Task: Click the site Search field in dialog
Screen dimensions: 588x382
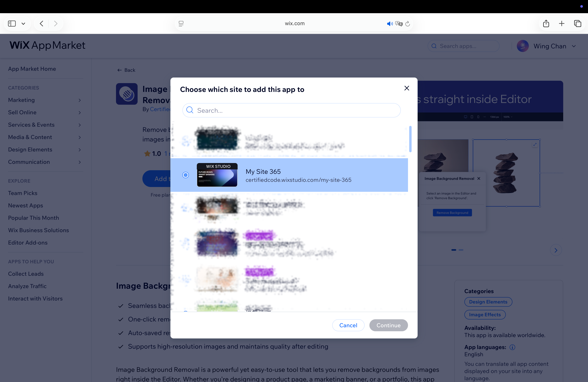Action: point(291,110)
